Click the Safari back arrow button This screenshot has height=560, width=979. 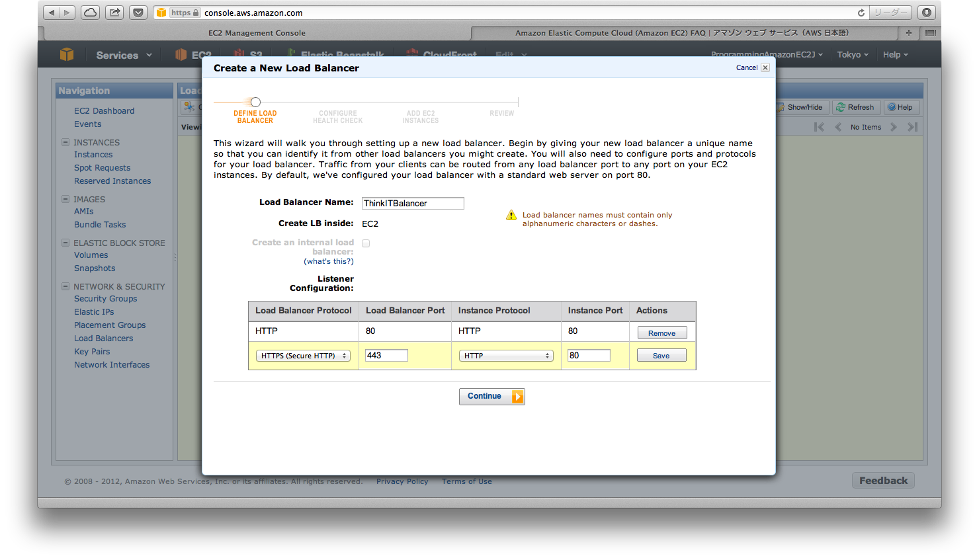52,13
